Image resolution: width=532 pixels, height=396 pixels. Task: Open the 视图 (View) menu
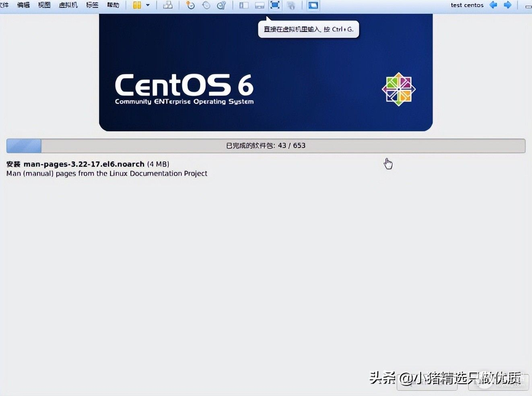44,5
